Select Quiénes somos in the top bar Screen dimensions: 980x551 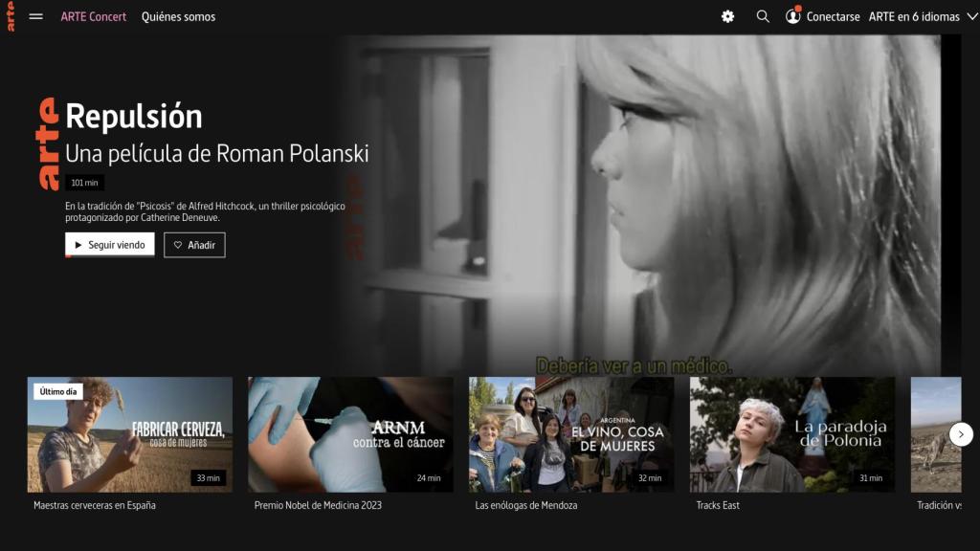click(x=179, y=16)
